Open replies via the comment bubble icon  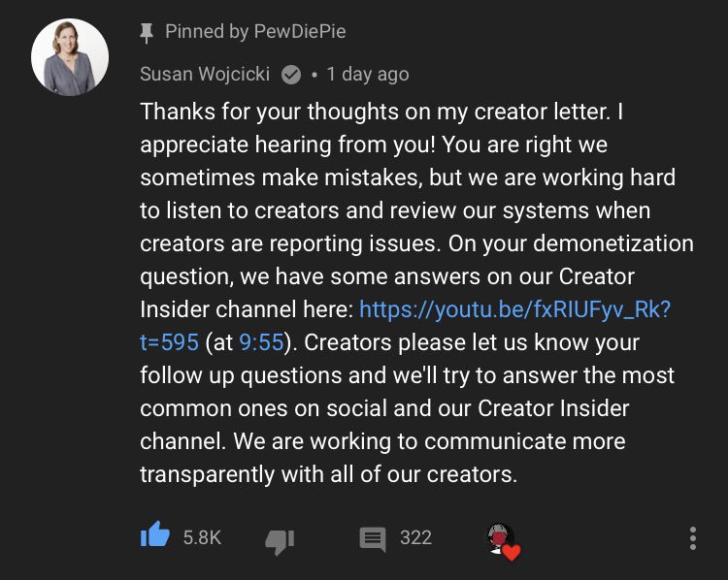click(373, 538)
